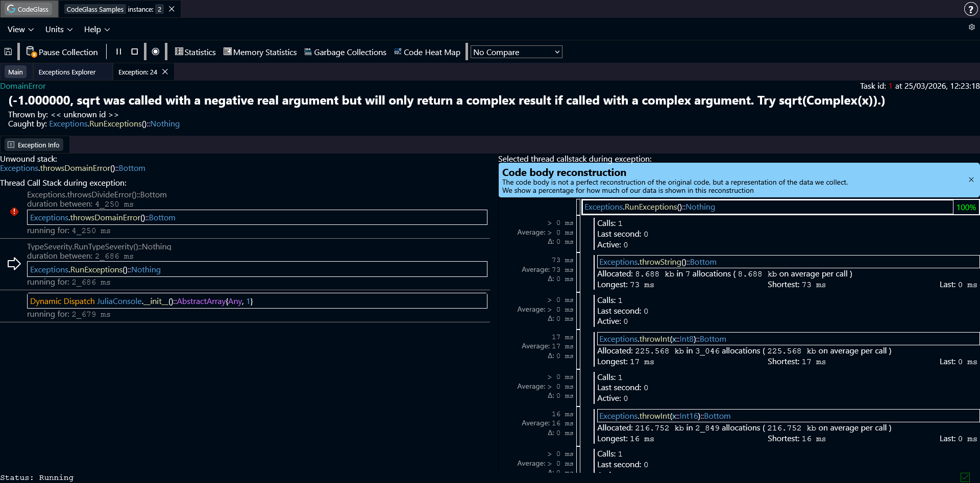Screen dimensions: 980x483
Task: Dismiss the Code body reconstruction notice
Action: pyautogui.click(x=971, y=180)
